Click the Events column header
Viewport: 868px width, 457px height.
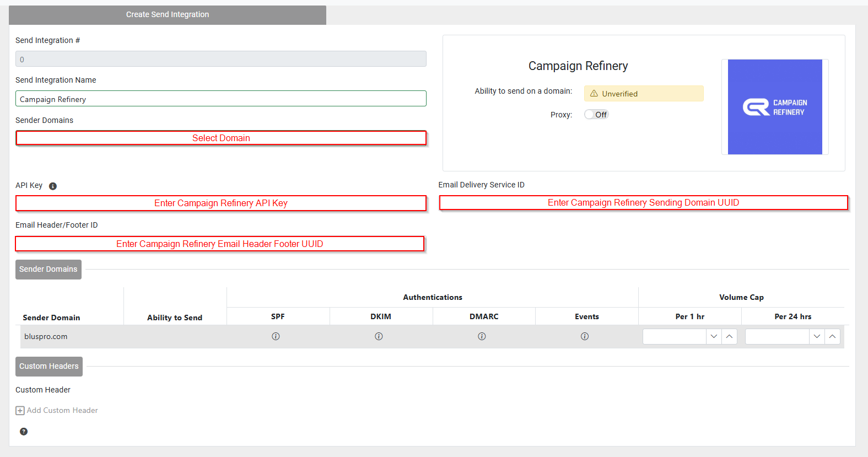pyautogui.click(x=587, y=316)
